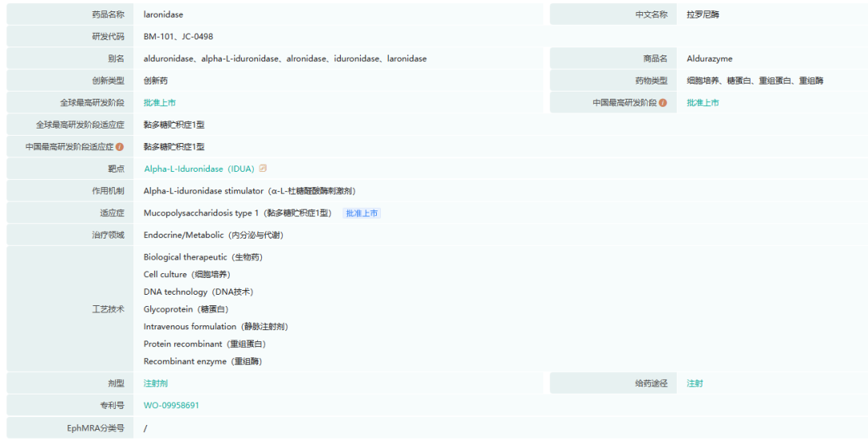Open the Alpha-L-Iduronidase (IDUA) target link

pos(199,169)
